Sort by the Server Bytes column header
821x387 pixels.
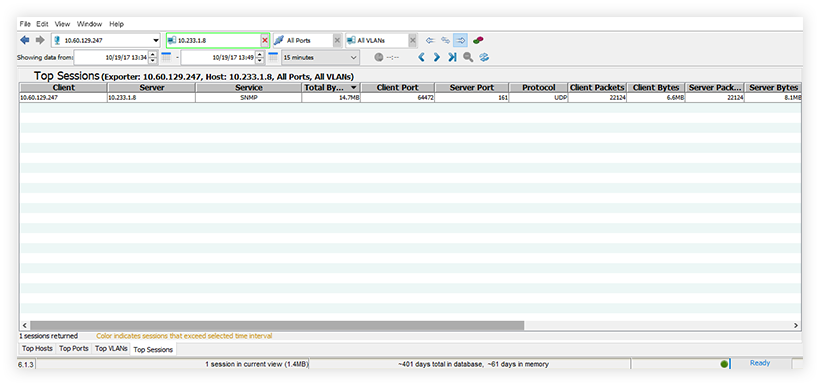(x=773, y=88)
